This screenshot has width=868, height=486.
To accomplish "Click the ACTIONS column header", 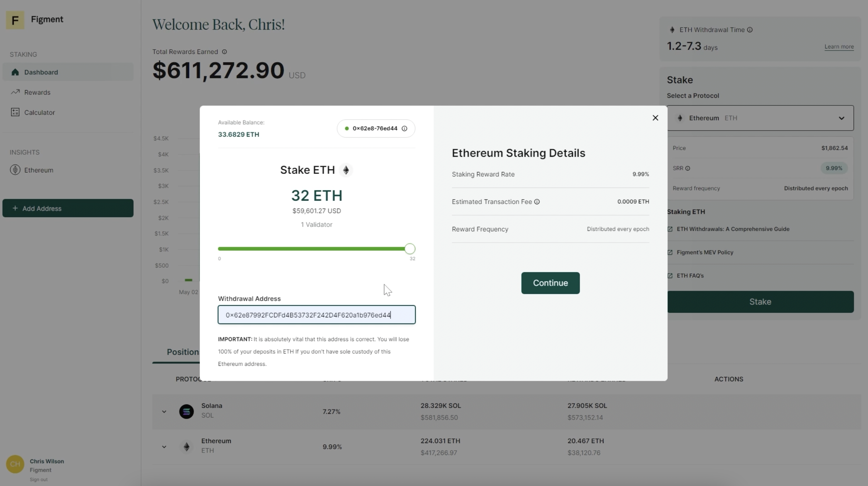I will [729, 379].
